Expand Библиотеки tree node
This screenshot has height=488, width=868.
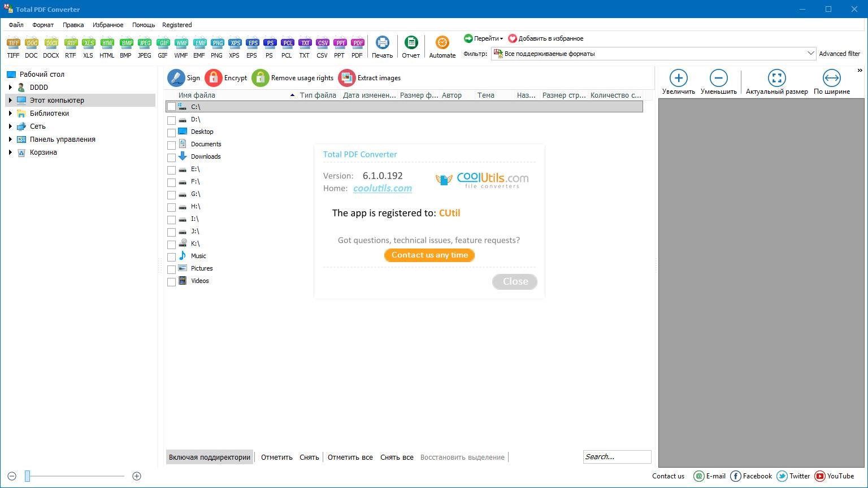10,114
